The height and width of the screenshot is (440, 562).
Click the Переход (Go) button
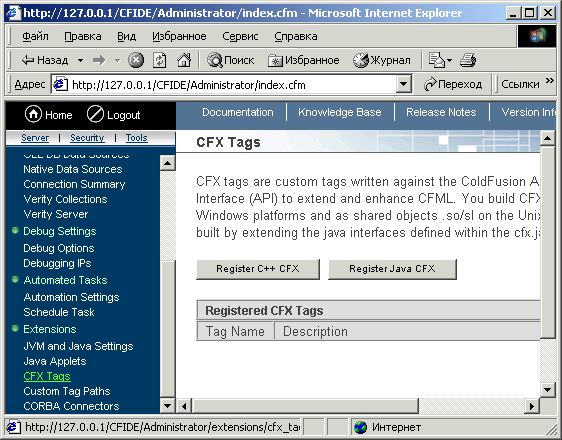click(x=453, y=85)
